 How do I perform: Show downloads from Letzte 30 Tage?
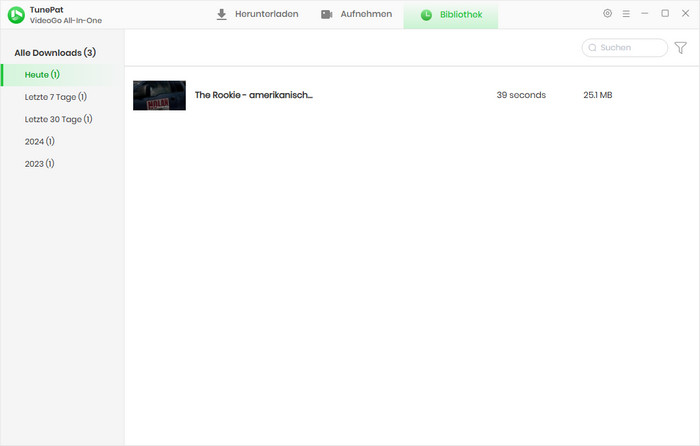tap(58, 119)
